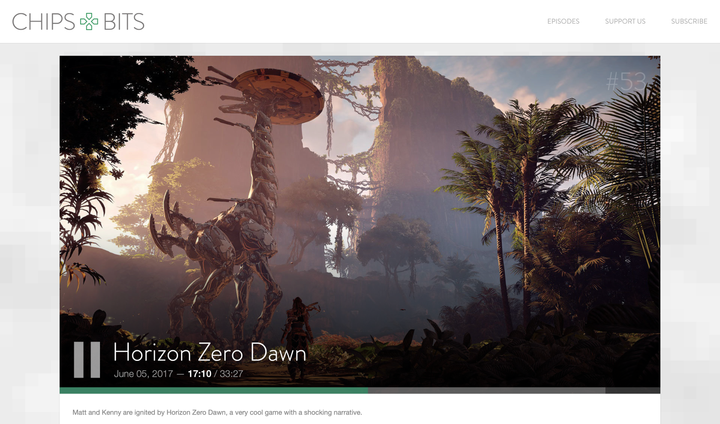Screen dimensions: 720x424
Task: Click the Matt and Kenny episode description
Action: (x=217, y=412)
